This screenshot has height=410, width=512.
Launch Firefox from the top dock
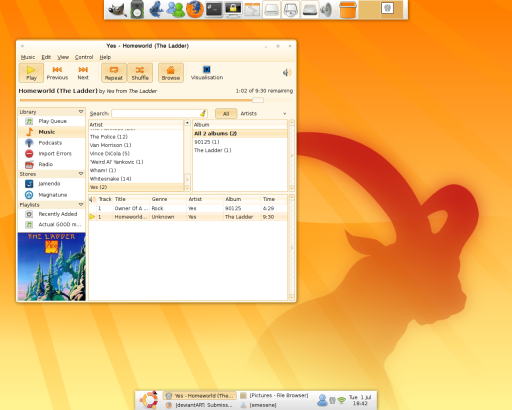[x=195, y=9]
